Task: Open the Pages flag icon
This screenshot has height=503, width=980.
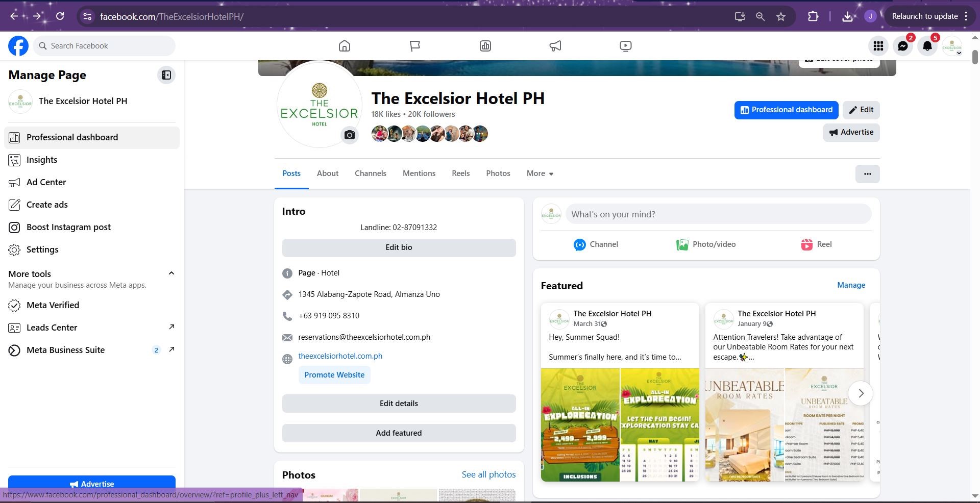Action: coord(415,46)
